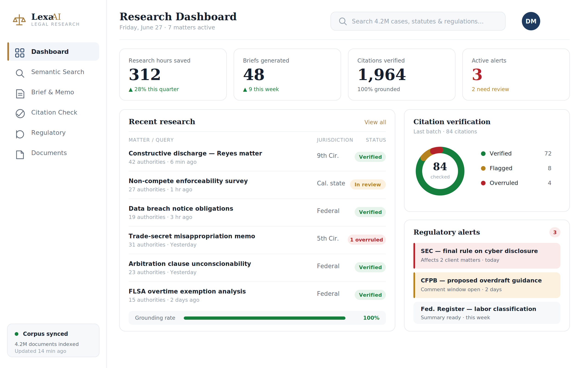Click the JURISDICTION column header
The height and width of the screenshot is (368, 588).
point(335,140)
